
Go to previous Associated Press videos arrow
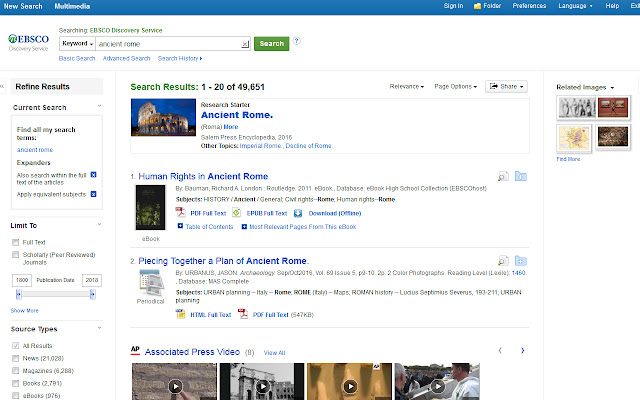point(500,350)
